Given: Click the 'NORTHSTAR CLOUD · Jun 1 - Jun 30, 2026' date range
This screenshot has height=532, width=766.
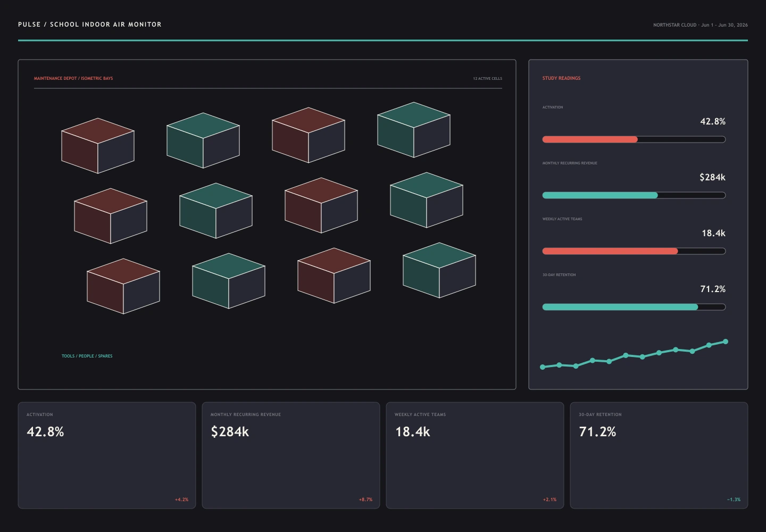Looking at the screenshot, I should point(701,25).
